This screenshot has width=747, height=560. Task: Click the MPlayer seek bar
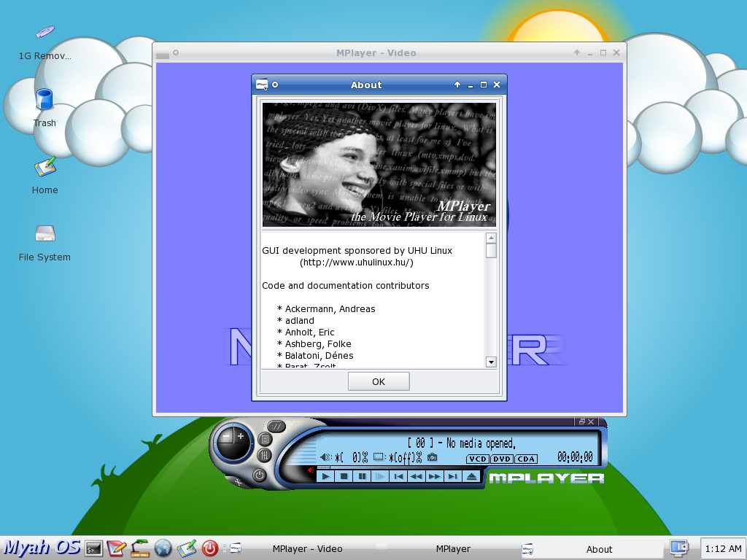[x=400, y=467]
